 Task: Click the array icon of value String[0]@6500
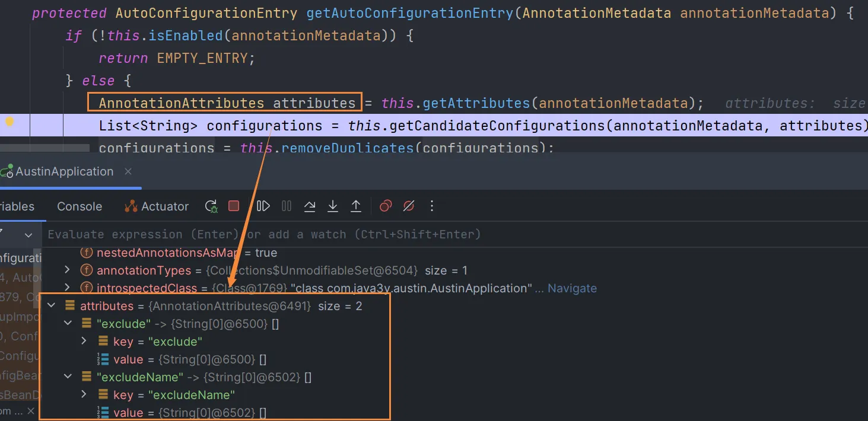[x=103, y=359]
